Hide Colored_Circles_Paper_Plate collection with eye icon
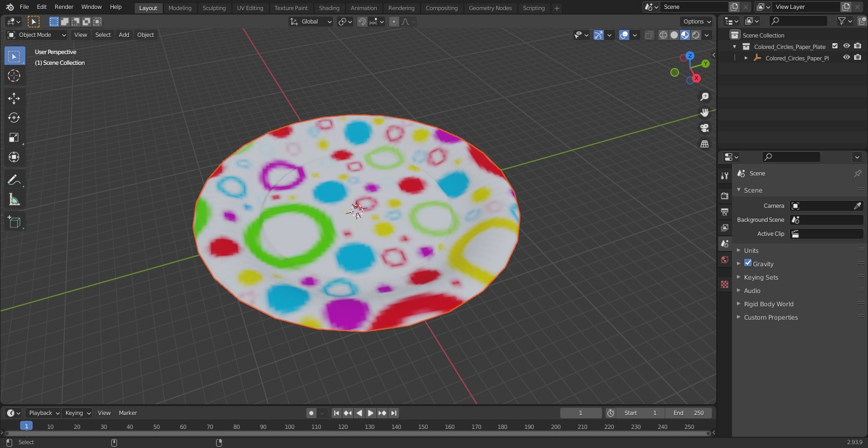The image size is (868, 448). pyautogui.click(x=846, y=46)
